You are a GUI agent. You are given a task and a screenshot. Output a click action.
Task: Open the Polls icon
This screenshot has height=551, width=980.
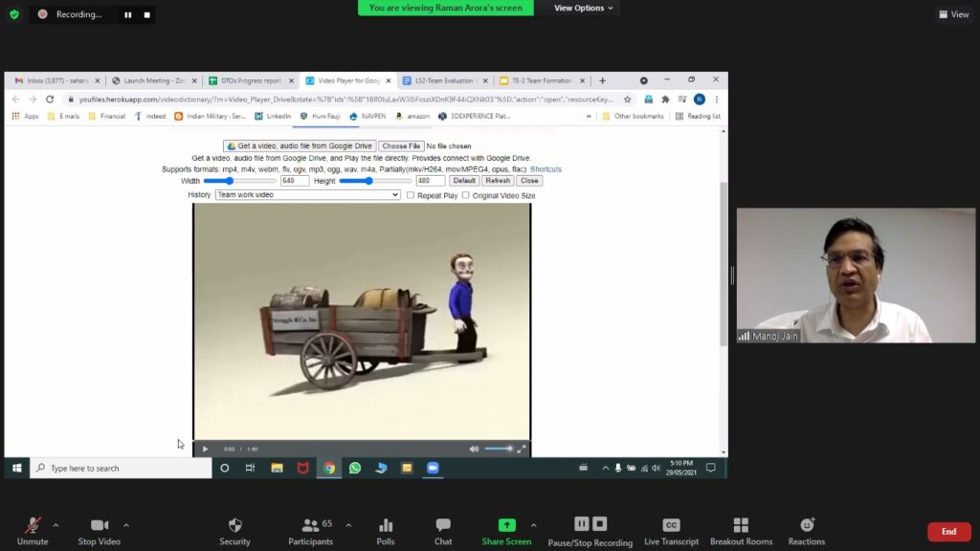coord(386,525)
